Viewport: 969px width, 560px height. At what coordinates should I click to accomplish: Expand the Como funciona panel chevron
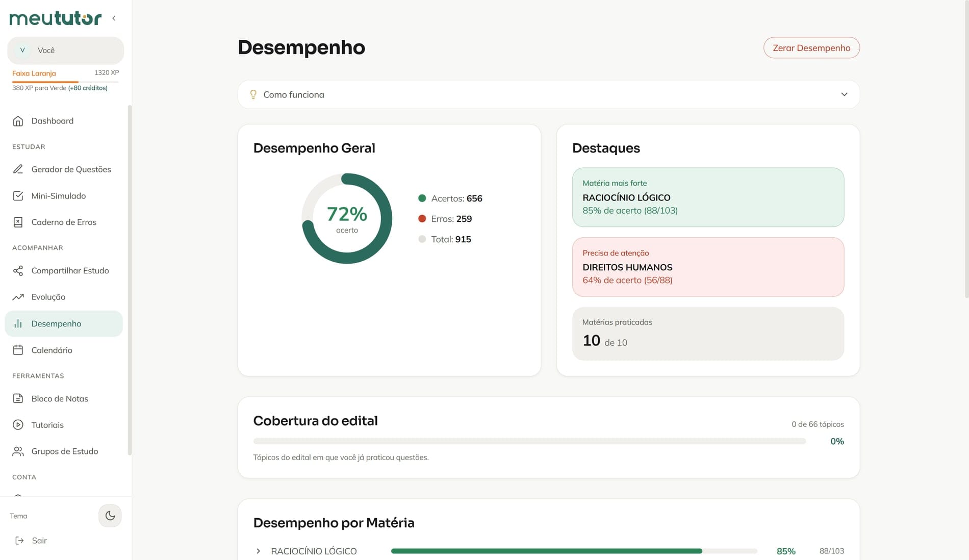844,94
